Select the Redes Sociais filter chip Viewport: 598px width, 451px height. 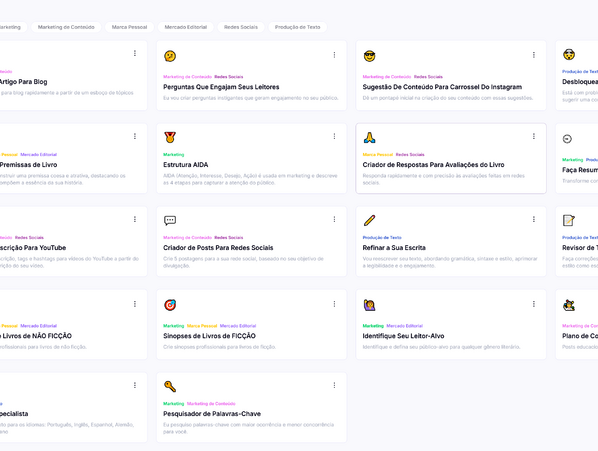[241, 27]
